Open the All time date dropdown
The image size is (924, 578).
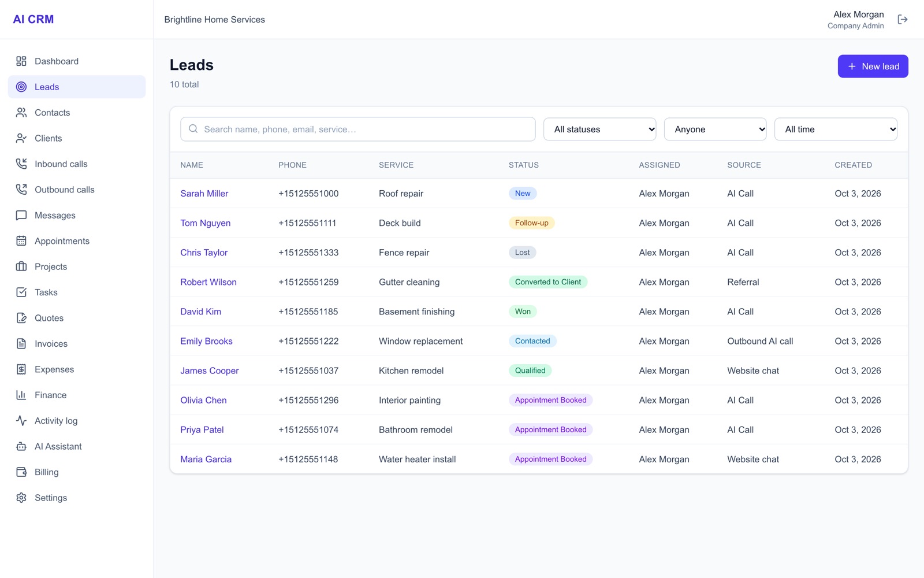point(836,129)
